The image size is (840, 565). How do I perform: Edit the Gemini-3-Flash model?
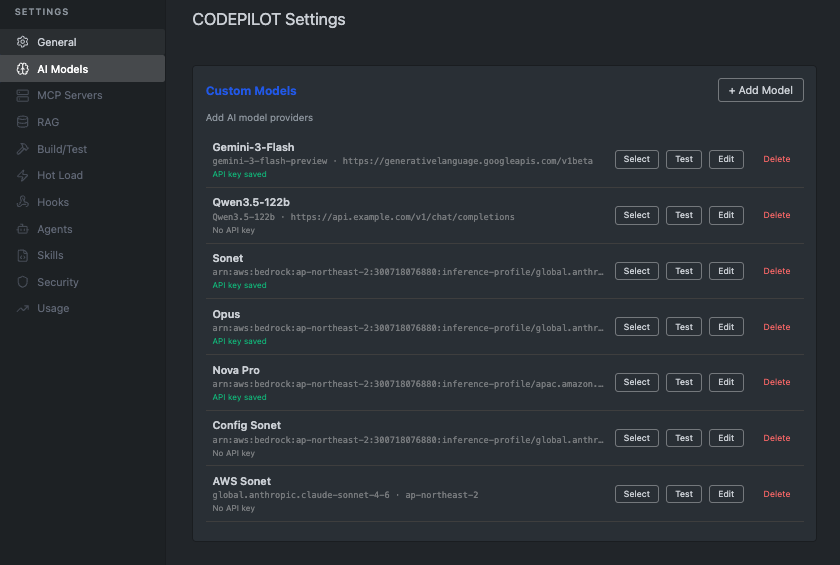[x=726, y=159]
